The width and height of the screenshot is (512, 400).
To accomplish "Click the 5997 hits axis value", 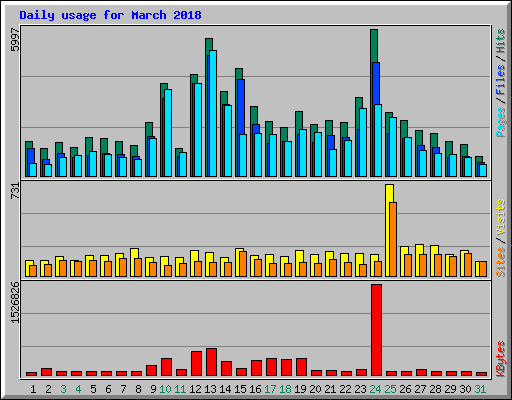I will [x=15, y=40].
